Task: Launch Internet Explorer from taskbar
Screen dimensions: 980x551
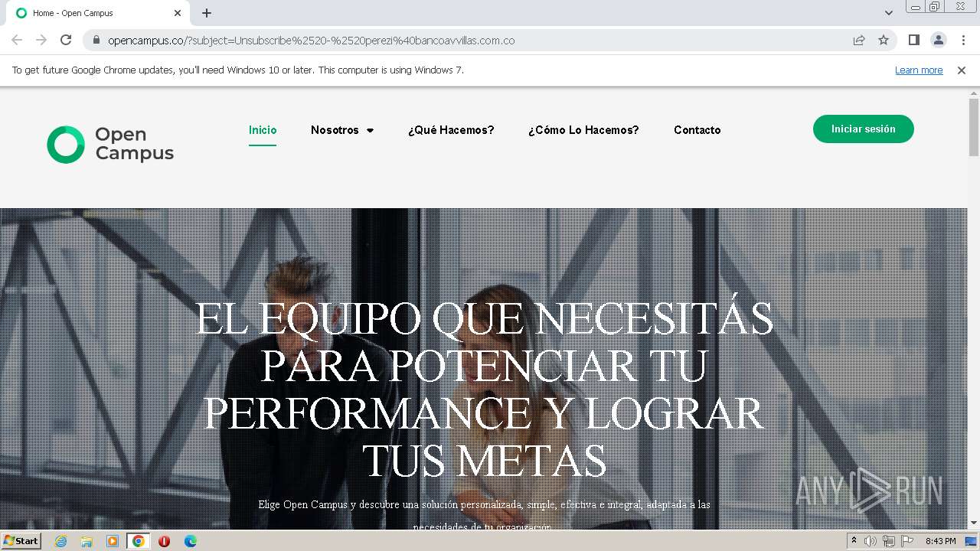Action: click(60, 541)
